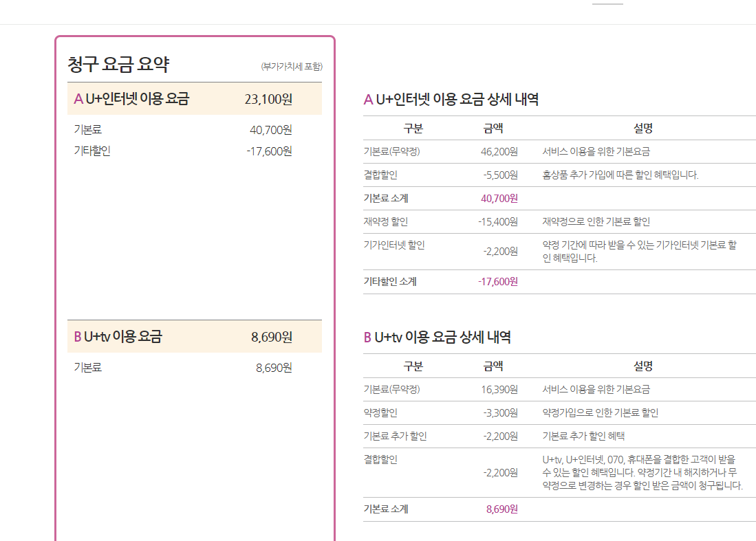Click the 기본료 추가 할인 row label
Screen dimensions: 756x541
[x=395, y=437]
